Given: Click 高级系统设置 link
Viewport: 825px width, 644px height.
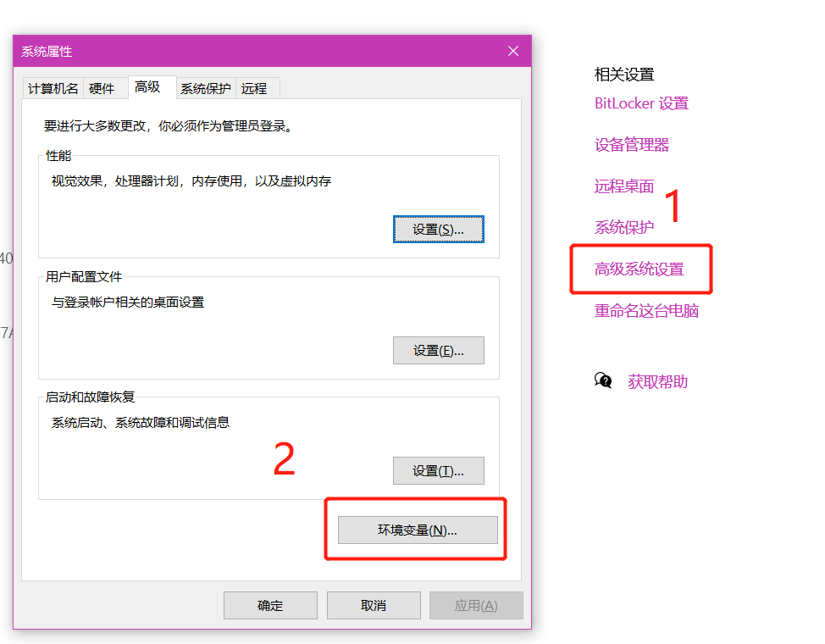Looking at the screenshot, I should pyautogui.click(x=640, y=269).
